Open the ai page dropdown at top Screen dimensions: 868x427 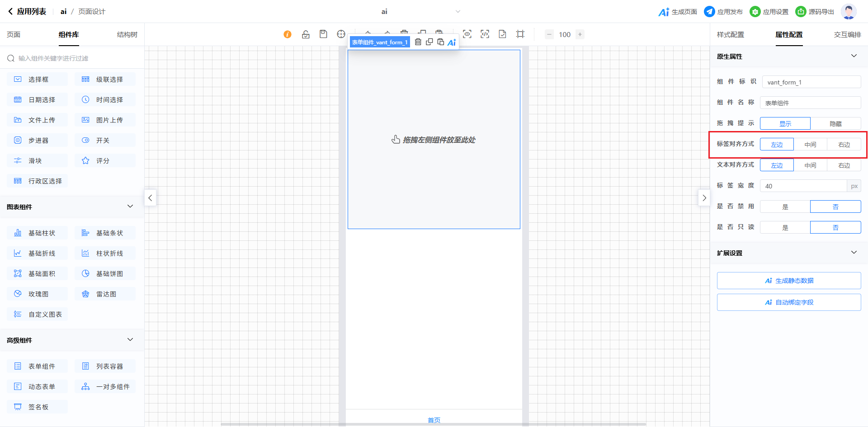[x=458, y=12]
